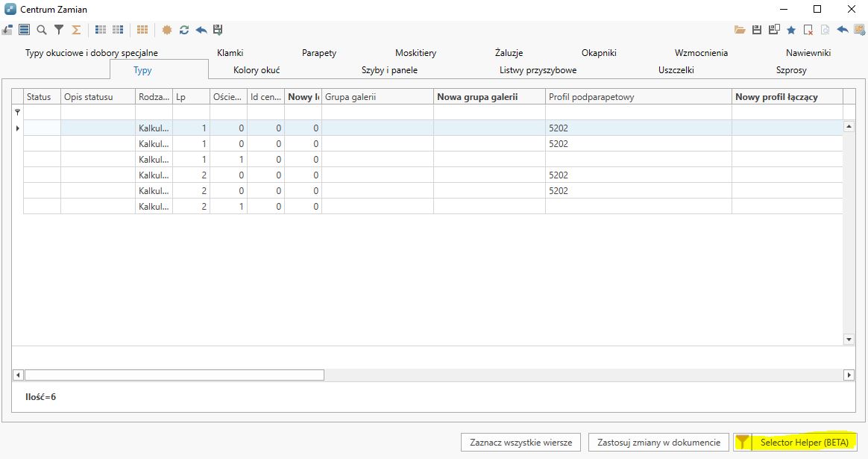868x459 pixels.
Task: Click the Profil podparapetowy column header
Action: coord(638,96)
